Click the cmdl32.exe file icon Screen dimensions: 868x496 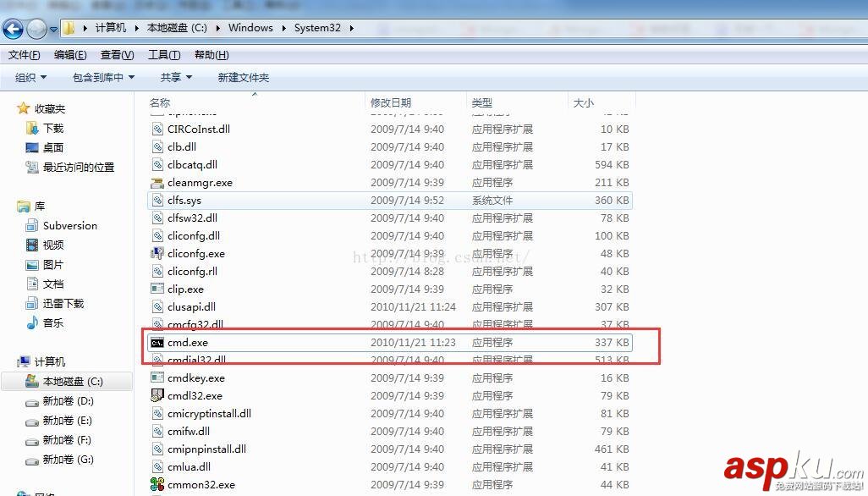157,395
